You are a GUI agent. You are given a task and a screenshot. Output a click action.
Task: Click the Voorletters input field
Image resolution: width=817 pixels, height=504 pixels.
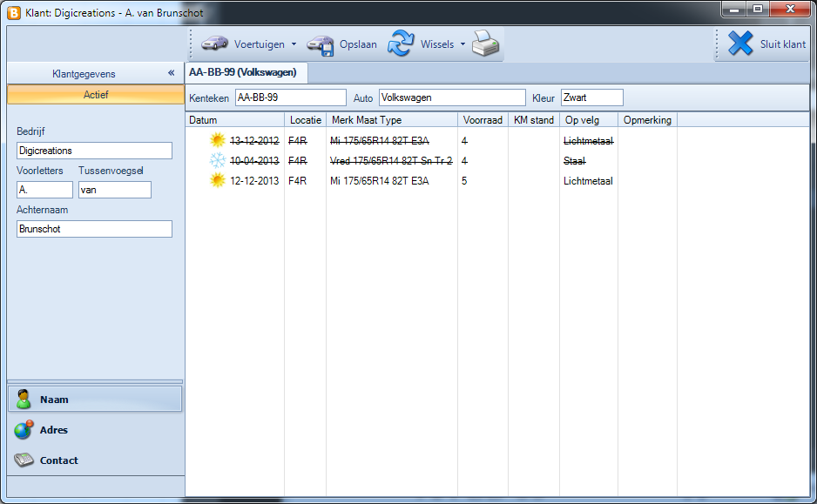coord(44,190)
